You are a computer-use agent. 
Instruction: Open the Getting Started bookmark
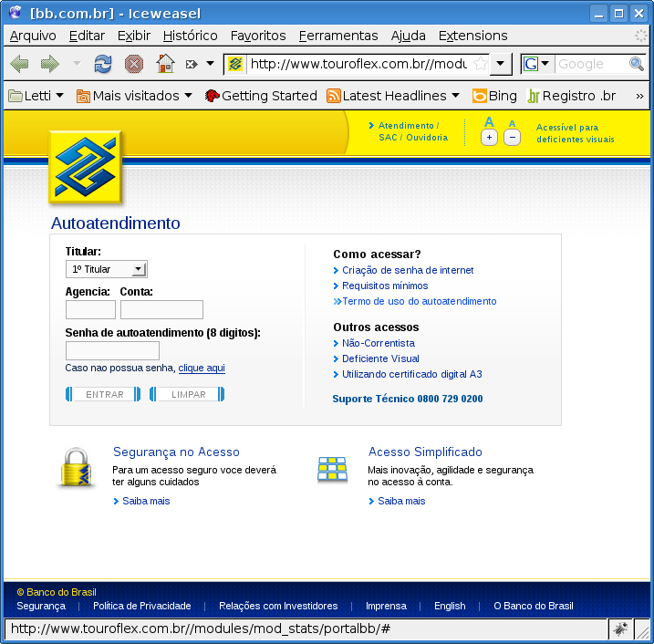261,96
